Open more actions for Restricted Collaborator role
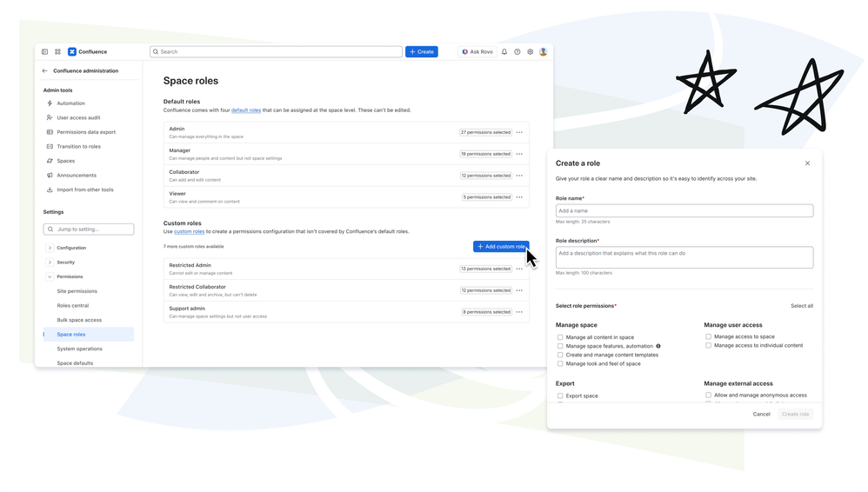This screenshot has width=868, height=492. [519, 290]
